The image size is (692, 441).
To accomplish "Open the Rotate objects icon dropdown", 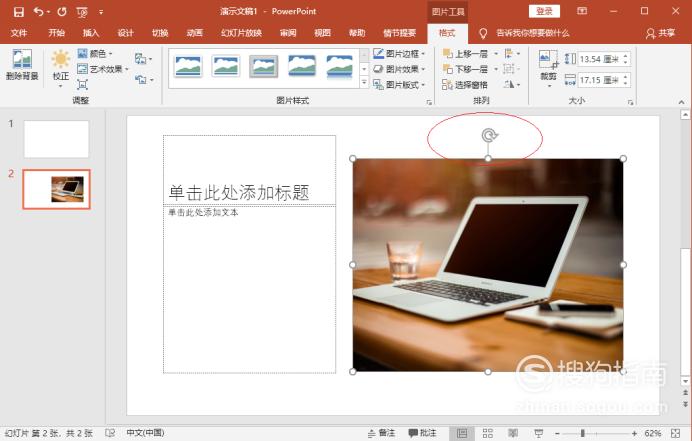I will (511, 84).
